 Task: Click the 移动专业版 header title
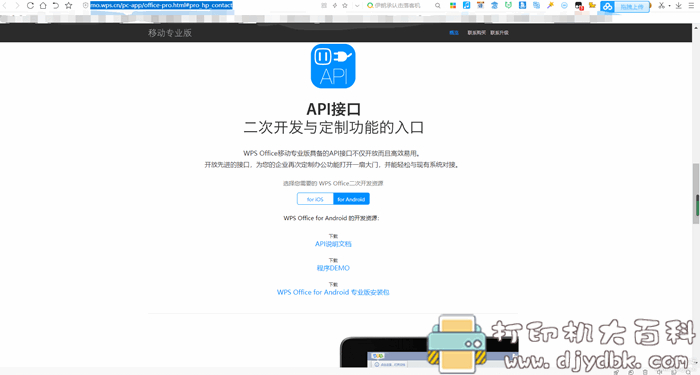click(170, 33)
